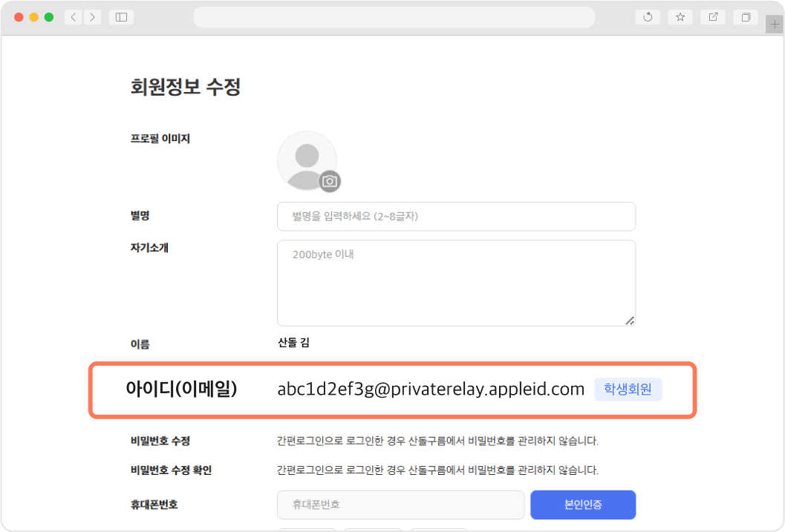Open the share icon in the toolbar

coord(714,17)
